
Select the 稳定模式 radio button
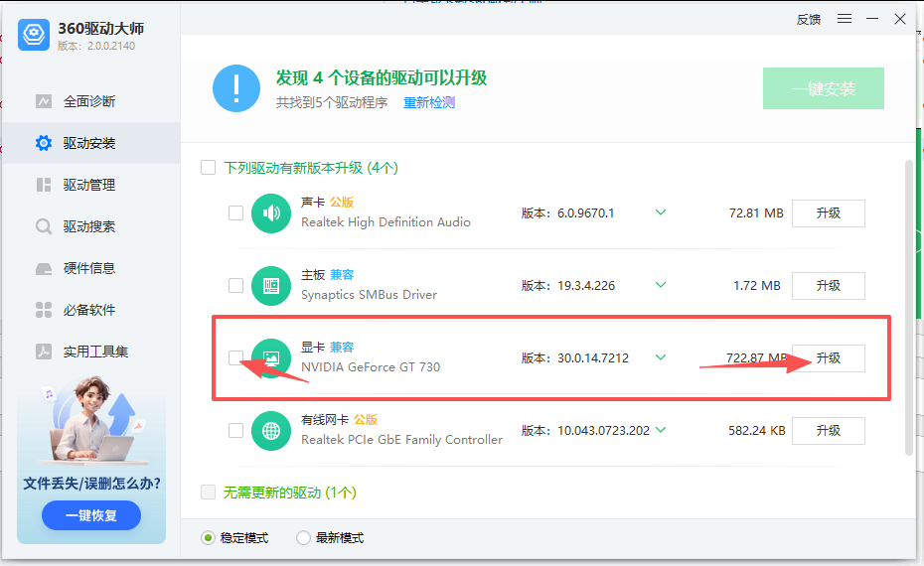click(x=208, y=538)
